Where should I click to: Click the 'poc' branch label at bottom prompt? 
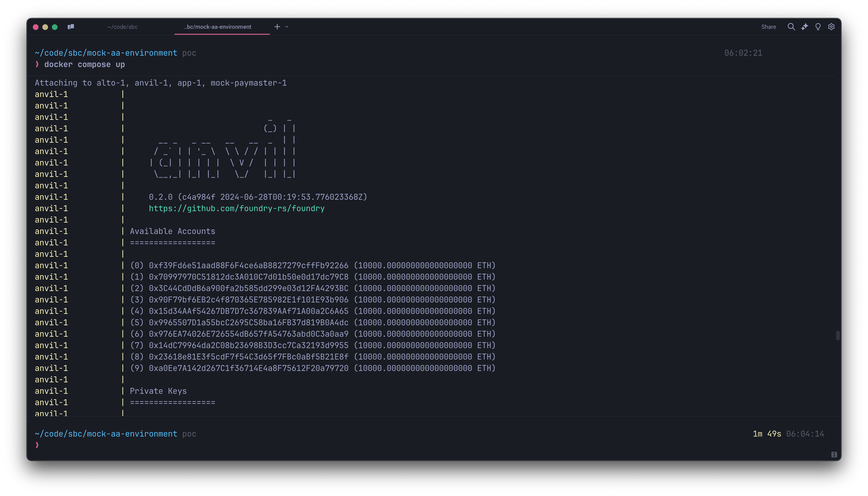point(189,434)
